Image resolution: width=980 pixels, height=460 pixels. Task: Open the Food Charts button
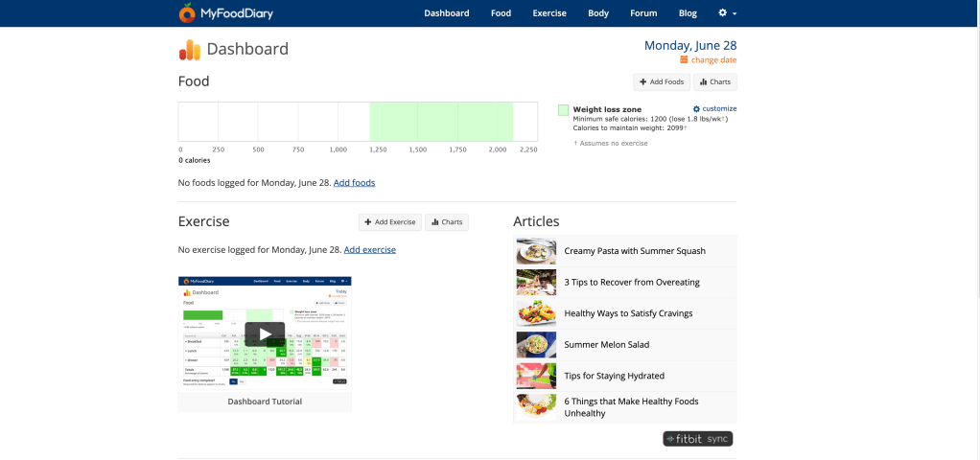tap(714, 82)
